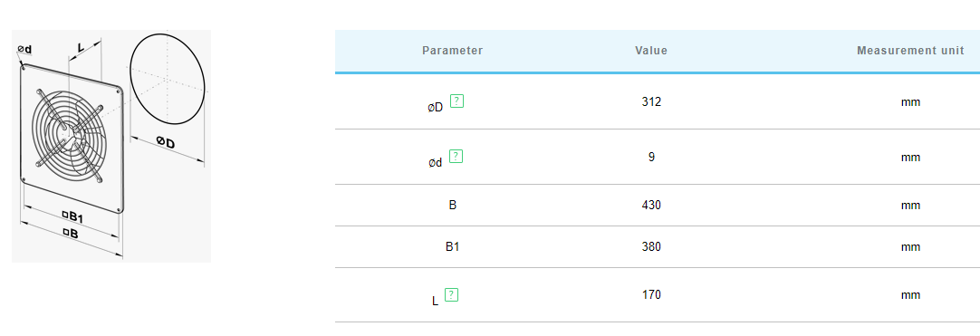Click the Value column header
The image size is (980, 336).
coord(651,51)
